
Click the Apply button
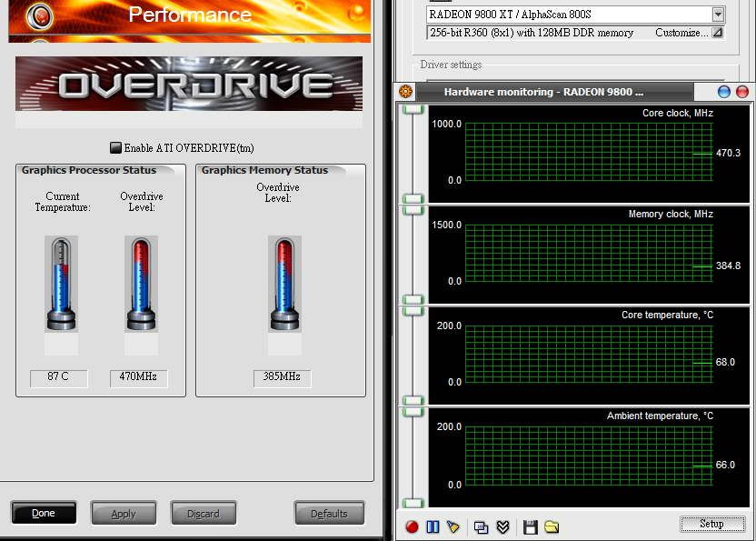(124, 514)
